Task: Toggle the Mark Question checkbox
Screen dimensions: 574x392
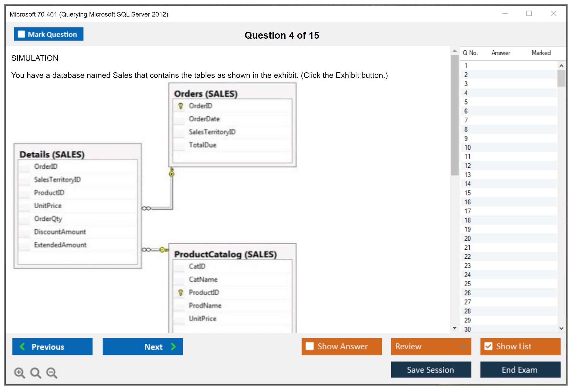Action: pos(21,34)
